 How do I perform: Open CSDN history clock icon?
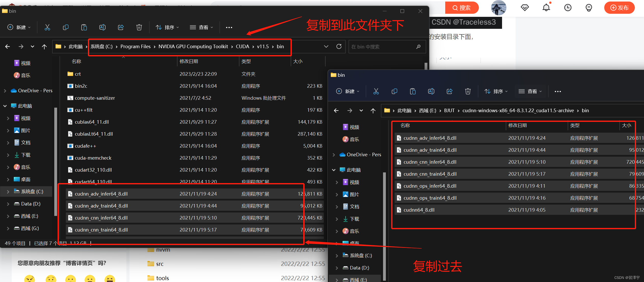point(568,8)
